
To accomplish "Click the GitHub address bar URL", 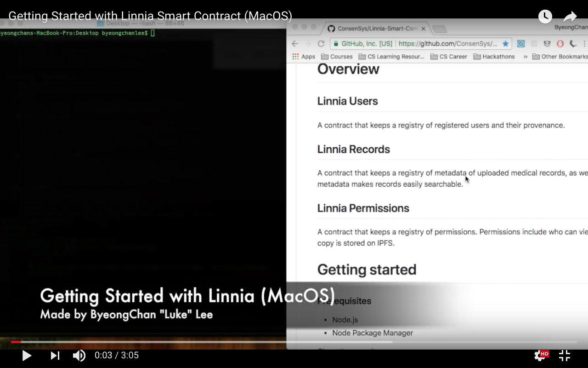I will (448, 44).
